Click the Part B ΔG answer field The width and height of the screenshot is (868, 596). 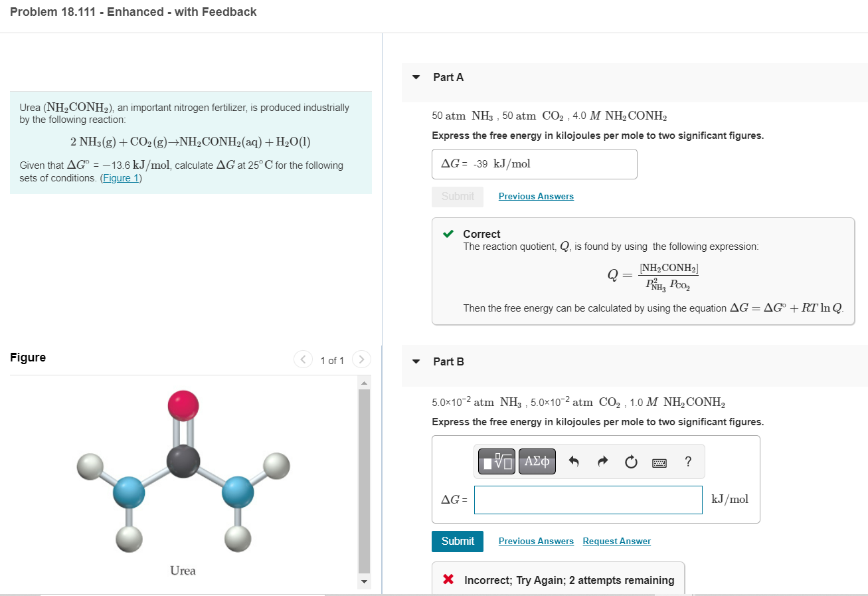point(588,500)
